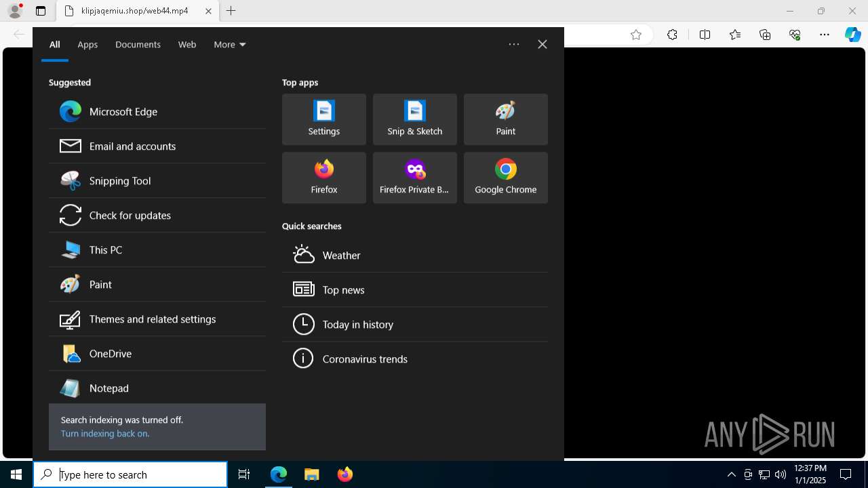Launch Paint from the Suggested list

point(157,285)
